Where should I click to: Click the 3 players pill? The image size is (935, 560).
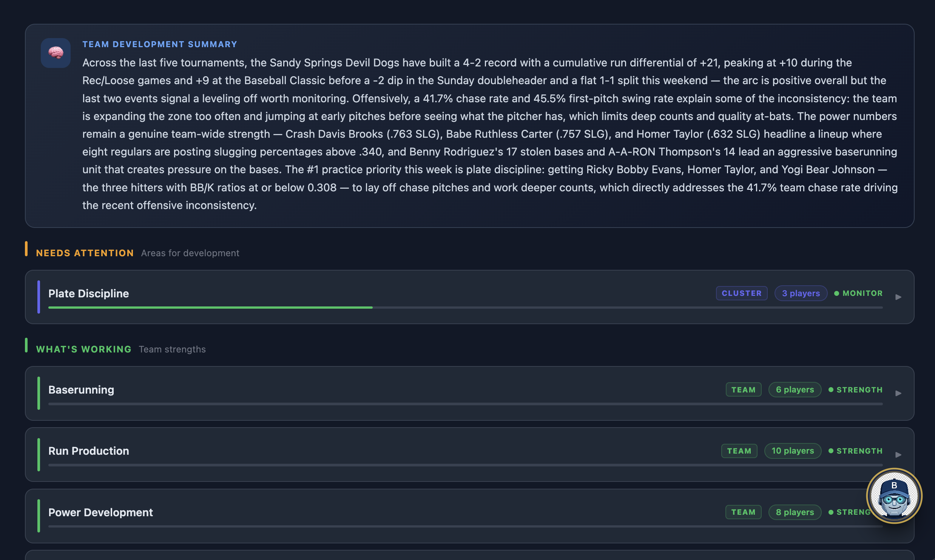pyautogui.click(x=801, y=293)
